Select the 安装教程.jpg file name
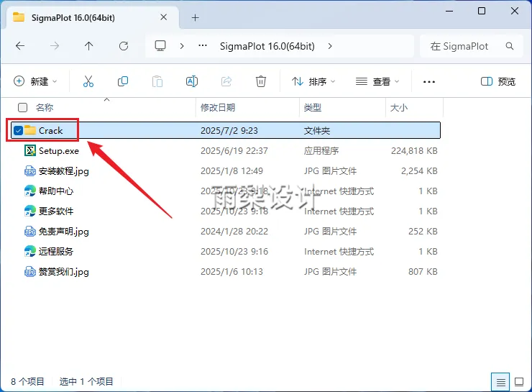The height and width of the screenshot is (392, 532). click(64, 171)
